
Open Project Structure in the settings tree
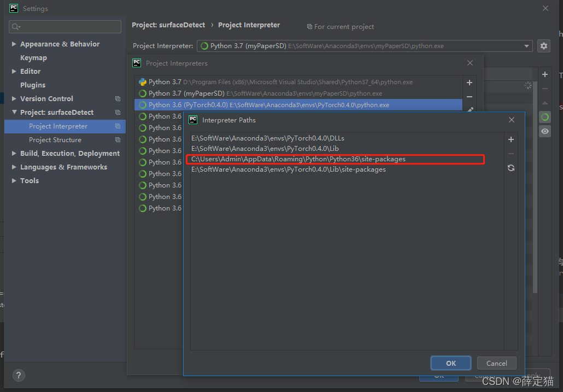tap(55, 140)
